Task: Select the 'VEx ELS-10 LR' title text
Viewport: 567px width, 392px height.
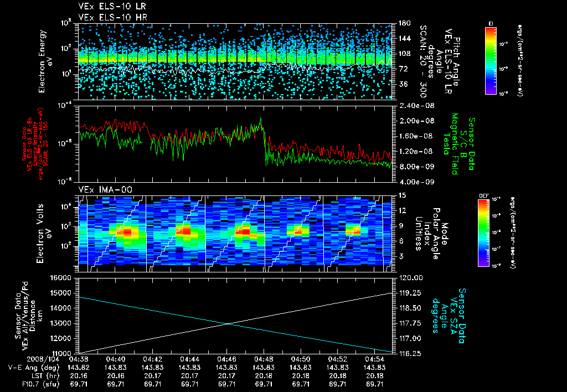Action: 112,6
